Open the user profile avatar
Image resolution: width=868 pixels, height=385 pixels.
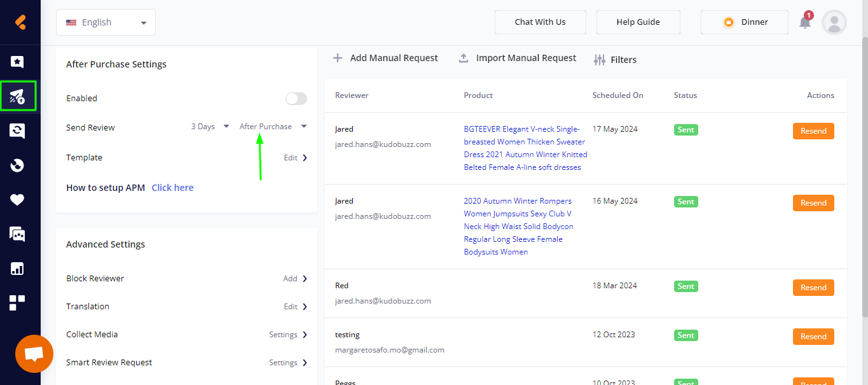click(834, 22)
